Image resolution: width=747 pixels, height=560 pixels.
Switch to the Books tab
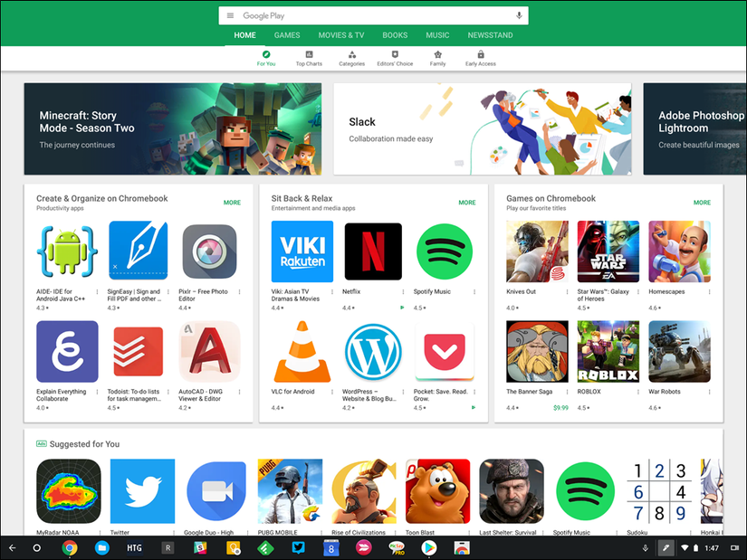click(395, 35)
